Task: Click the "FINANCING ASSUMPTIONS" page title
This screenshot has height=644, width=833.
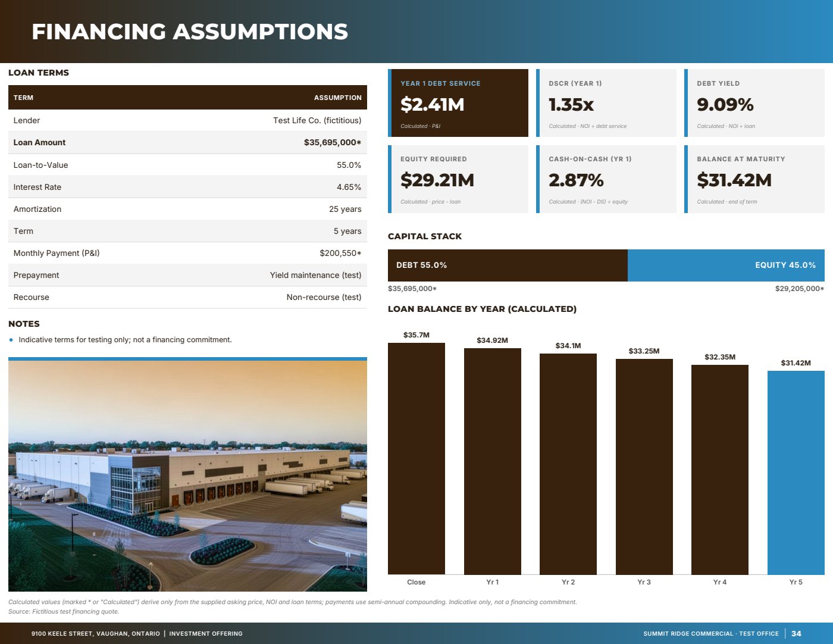Action: tap(190, 32)
